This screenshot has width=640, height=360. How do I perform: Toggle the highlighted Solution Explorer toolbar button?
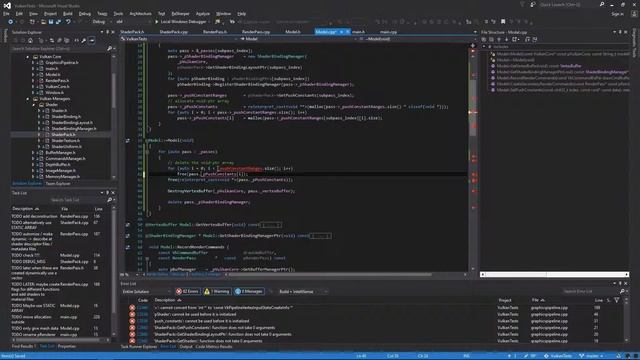92,40
